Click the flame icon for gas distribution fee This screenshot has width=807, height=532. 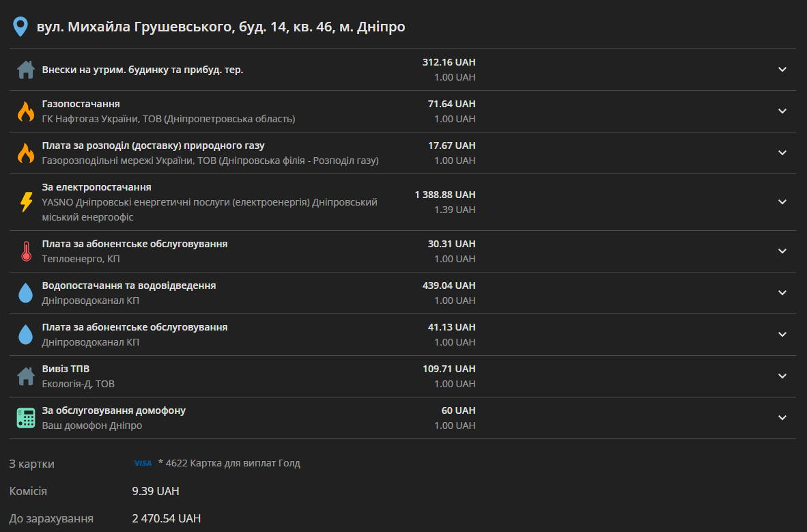pos(26,153)
